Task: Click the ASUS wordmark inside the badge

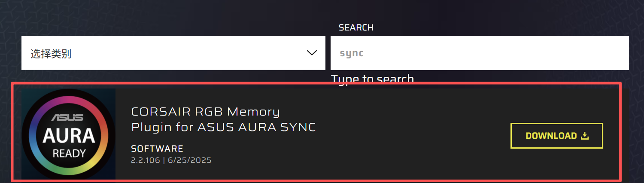Action: [x=67, y=117]
